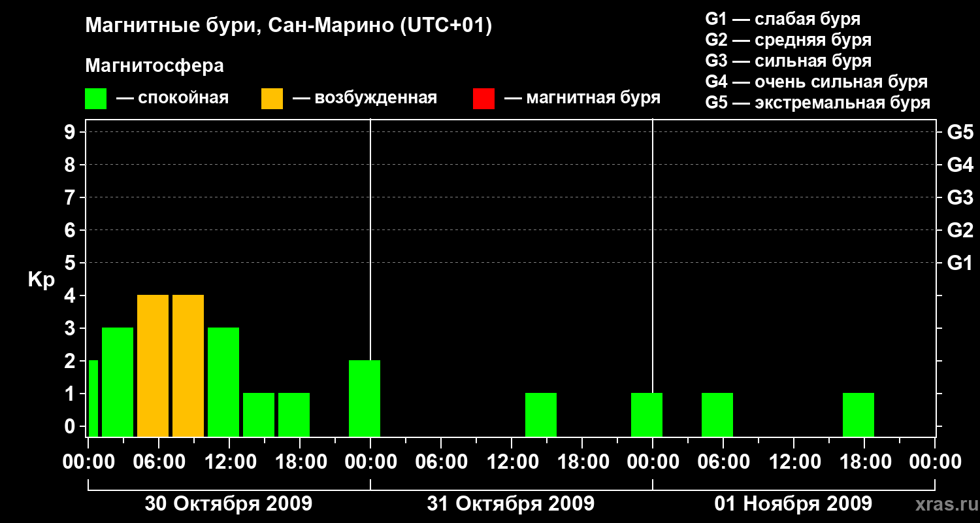Click the green Kp 1 bar at 18:00 on 01 November
This screenshot has height=523, width=980.
click(x=858, y=414)
